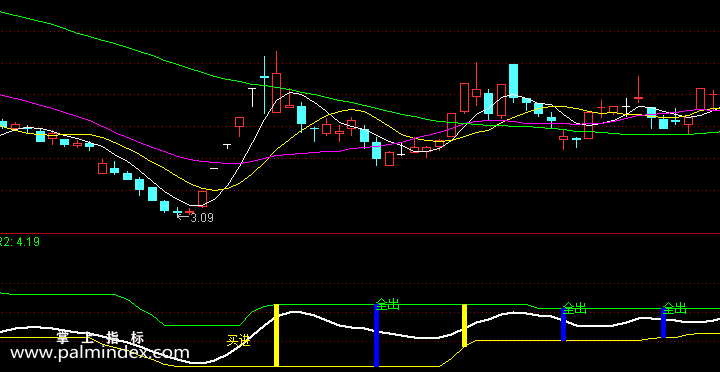
Task: Click the small white dash candle above the bottom
Action: click(214, 169)
